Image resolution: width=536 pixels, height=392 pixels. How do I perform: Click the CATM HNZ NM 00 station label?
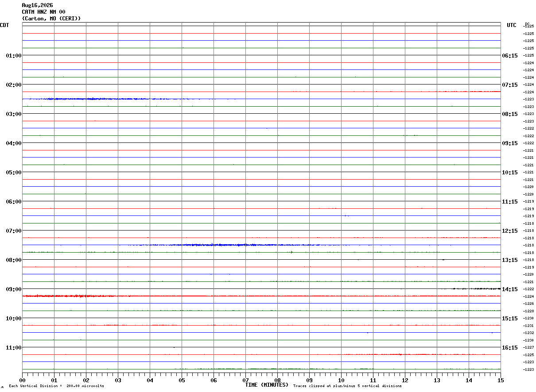(x=43, y=12)
